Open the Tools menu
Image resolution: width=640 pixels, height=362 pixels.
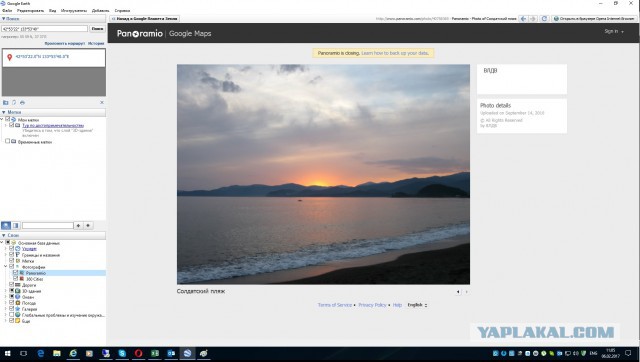point(73,11)
